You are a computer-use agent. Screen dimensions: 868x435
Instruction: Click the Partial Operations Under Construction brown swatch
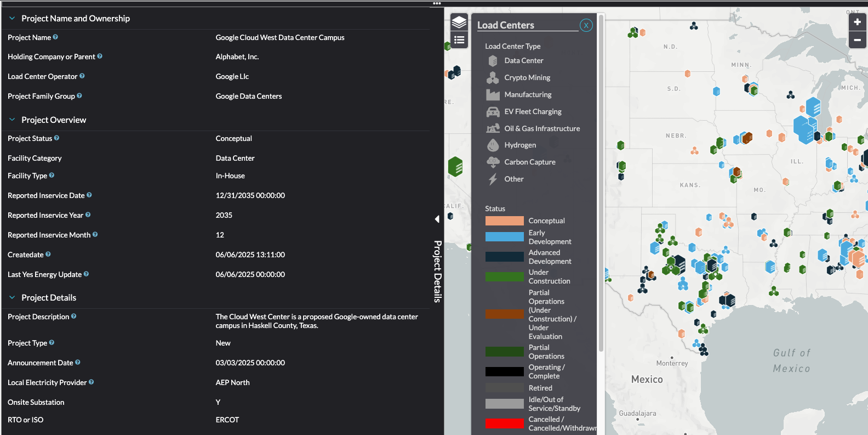coord(505,314)
